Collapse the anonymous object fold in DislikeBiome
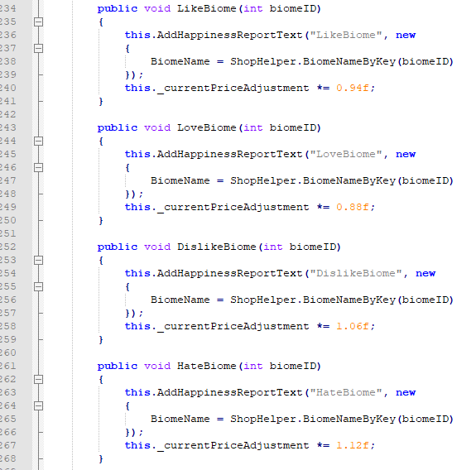Viewport: 476px width, 470px height. (x=39, y=287)
